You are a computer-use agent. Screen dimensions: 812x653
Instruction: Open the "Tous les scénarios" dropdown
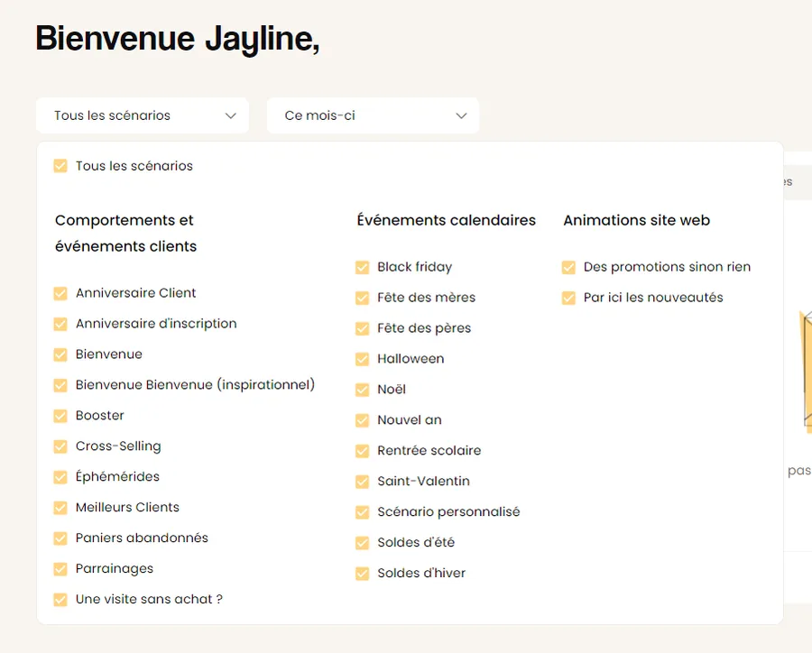[x=142, y=115]
